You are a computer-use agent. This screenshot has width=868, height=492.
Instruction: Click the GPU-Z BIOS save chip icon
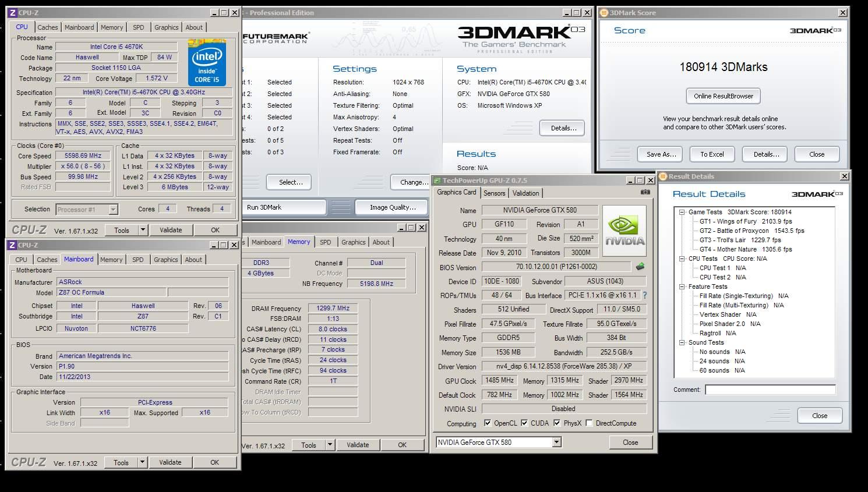point(640,267)
